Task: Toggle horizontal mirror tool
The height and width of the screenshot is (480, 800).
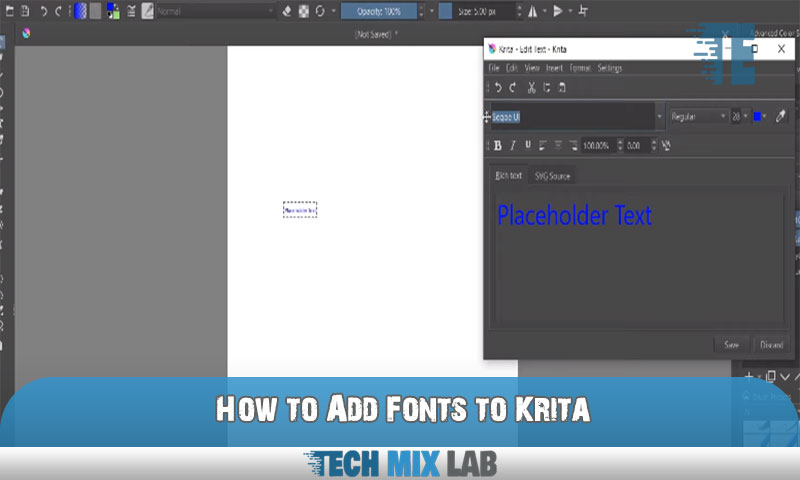Action: coord(532,11)
